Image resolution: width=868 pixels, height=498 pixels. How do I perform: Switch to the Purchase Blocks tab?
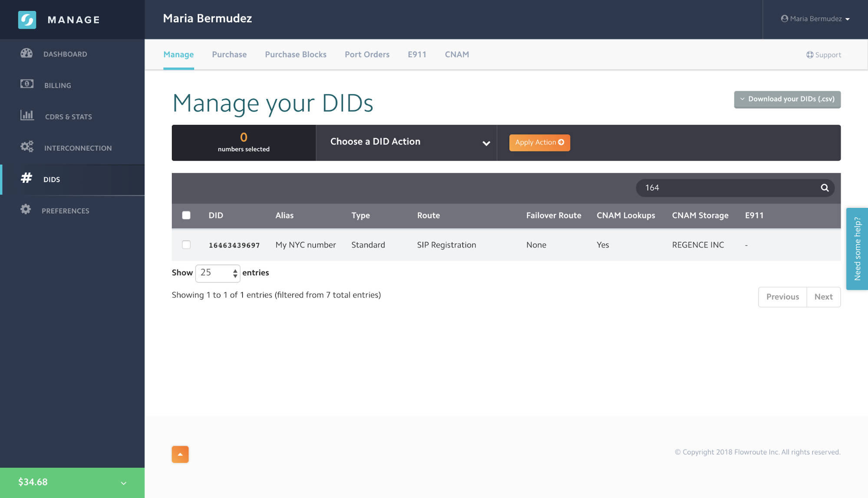[295, 54]
